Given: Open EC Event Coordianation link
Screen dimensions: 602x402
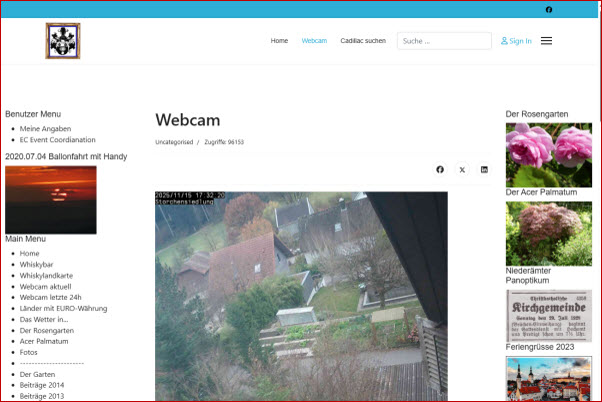Looking at the screenshot, I should coord(58,140).
